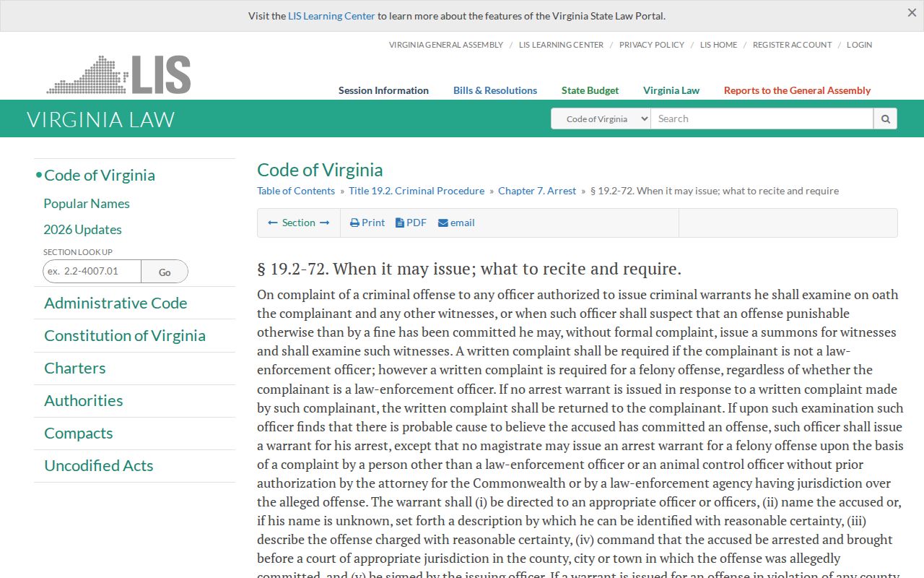Viewport: 924px width, 578px height.
Task: View the Privacy Policy
Action: pyautogui.click(x=652, y=45)
